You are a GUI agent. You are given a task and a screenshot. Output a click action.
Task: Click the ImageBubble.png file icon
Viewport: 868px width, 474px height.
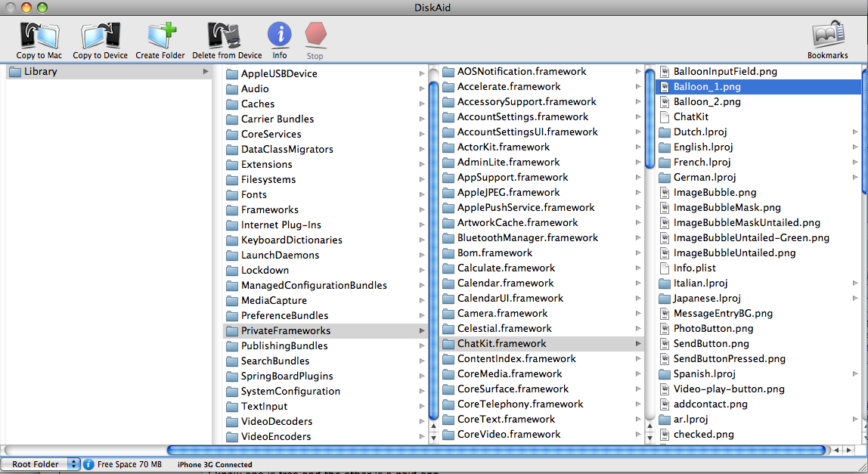click(665, 193)
